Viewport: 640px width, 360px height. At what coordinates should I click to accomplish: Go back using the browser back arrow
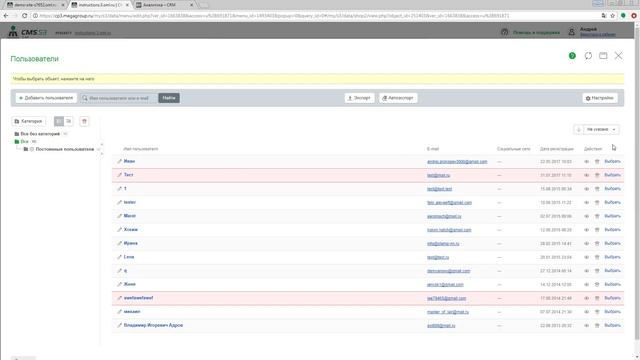coord(6,16)
